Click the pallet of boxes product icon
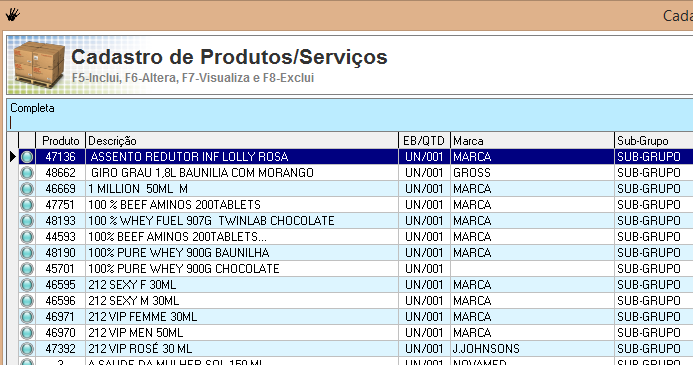The height and width of the screenshot is (365, 693). click(38, 64)
